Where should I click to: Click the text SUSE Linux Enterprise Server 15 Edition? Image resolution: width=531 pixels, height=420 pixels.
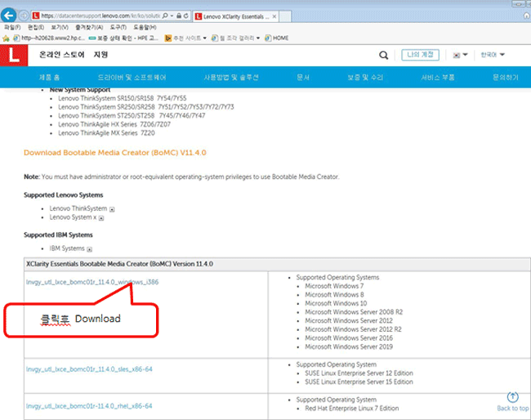coord(359,382)
